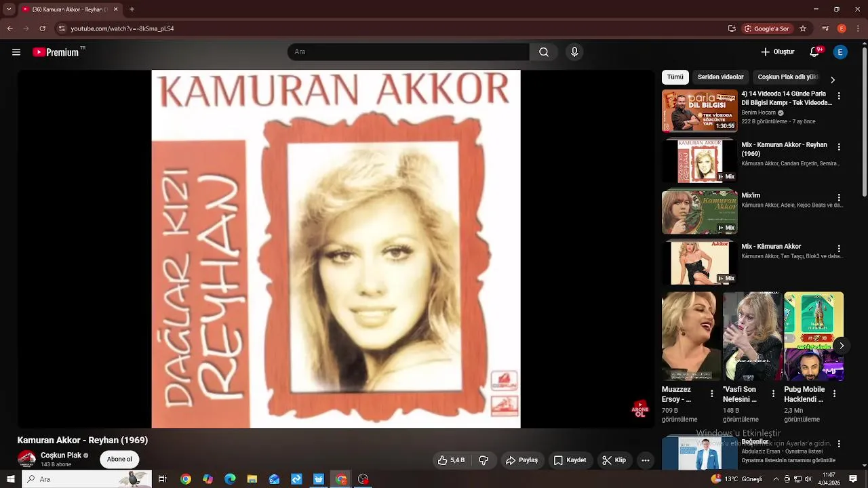Open Windows Start menu
This screenshot has height=488, width=868.
point(10,479)
